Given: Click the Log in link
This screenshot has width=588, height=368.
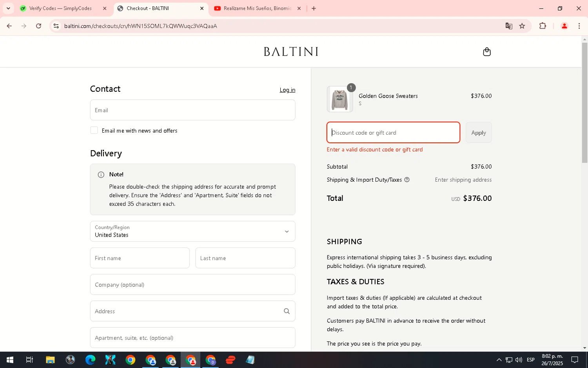Looking at the screenshot, I should (x=287, y=90).
